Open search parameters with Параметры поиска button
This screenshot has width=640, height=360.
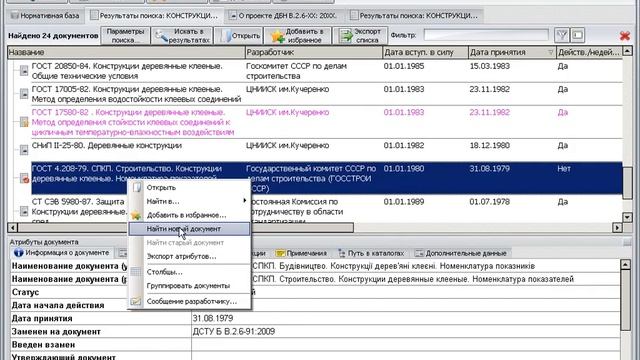[x=125, y=36]
